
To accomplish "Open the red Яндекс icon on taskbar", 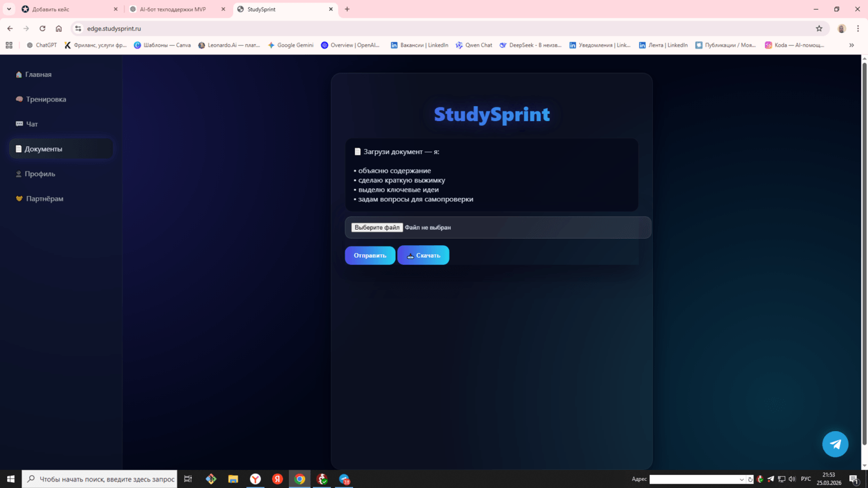I will click(x=277, y=479).
